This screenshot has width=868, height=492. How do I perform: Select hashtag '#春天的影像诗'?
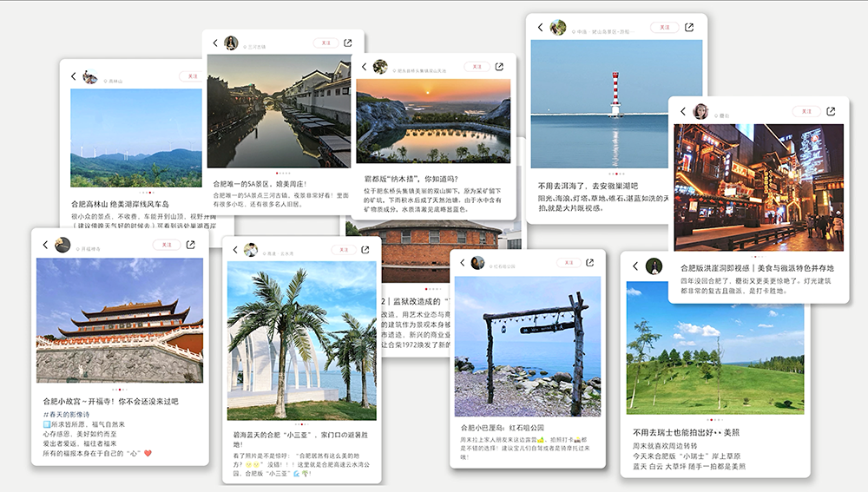pos(66,415)
